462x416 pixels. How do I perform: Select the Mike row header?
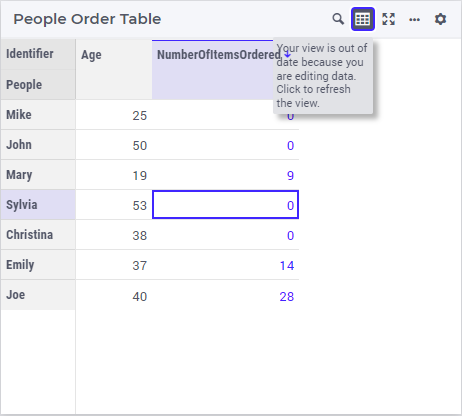(x=38, y=115)
